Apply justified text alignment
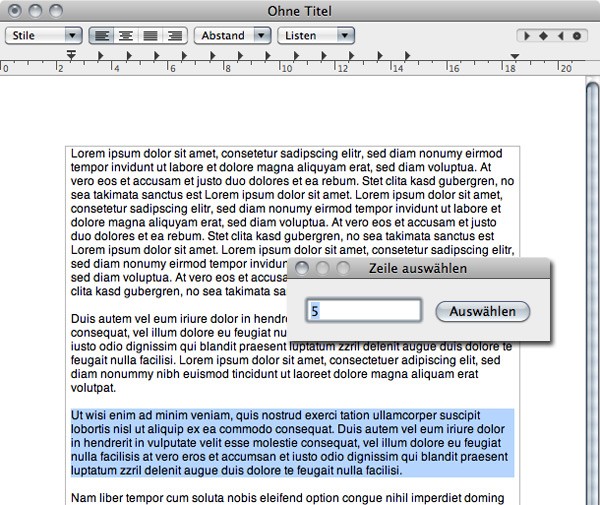 [151, 35]
